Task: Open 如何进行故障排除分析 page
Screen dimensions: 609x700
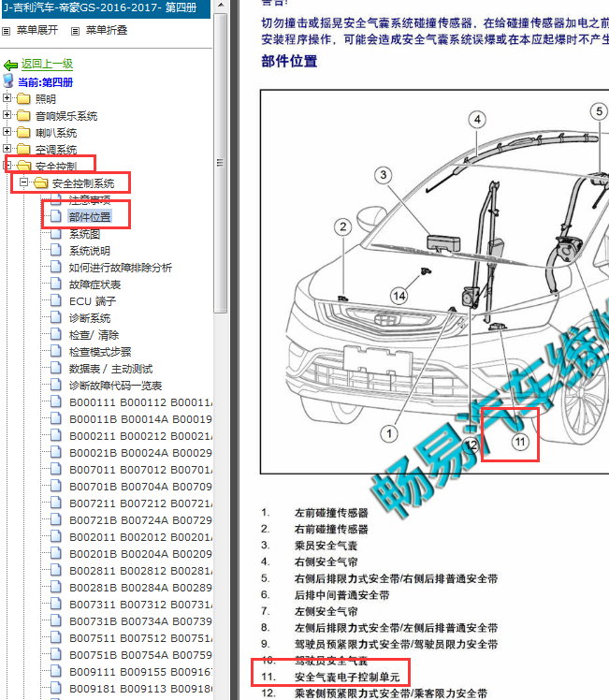Action: pos(121,268)
